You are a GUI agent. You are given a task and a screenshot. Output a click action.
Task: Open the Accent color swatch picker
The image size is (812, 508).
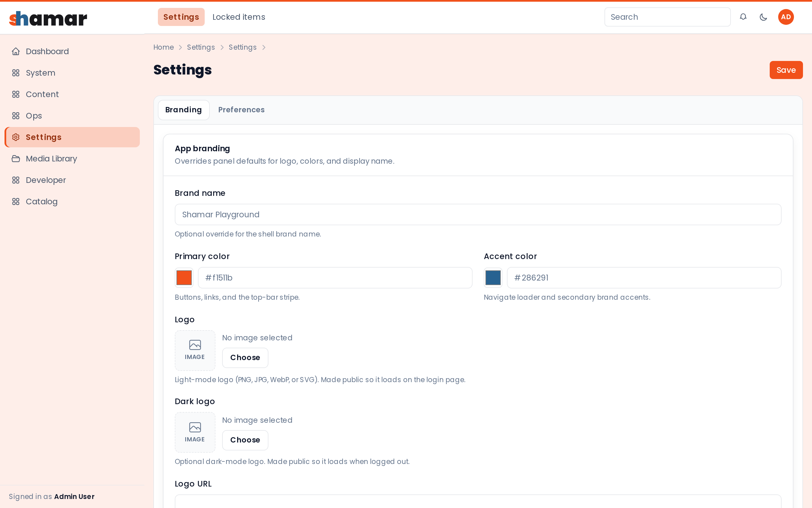(493, 278)
